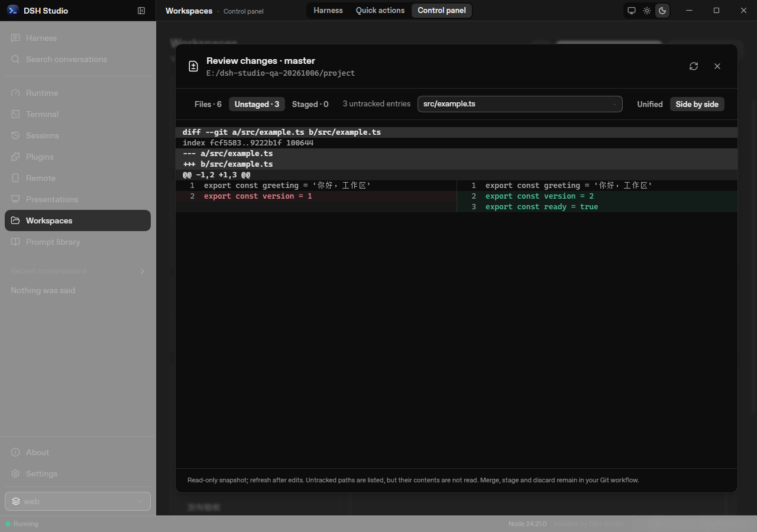
Task: Select the Side by side diff view
Action: pyautogui.click(x=697, y=104)
